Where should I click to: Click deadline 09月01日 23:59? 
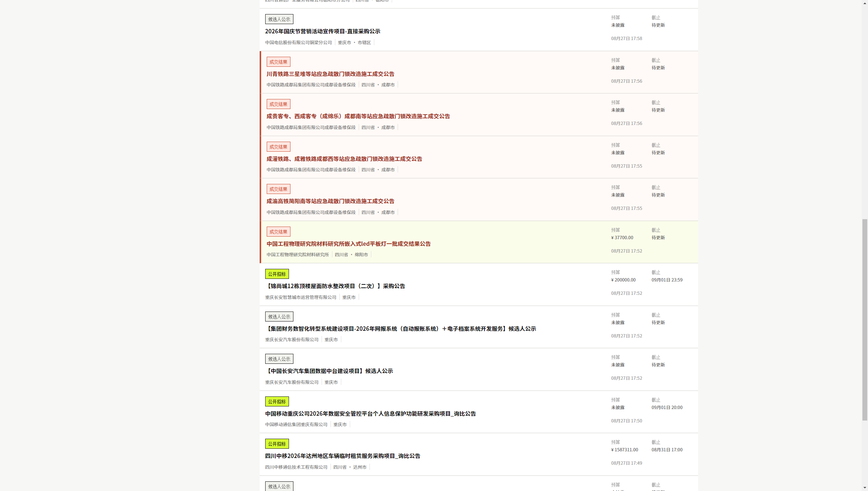(667, 280)
